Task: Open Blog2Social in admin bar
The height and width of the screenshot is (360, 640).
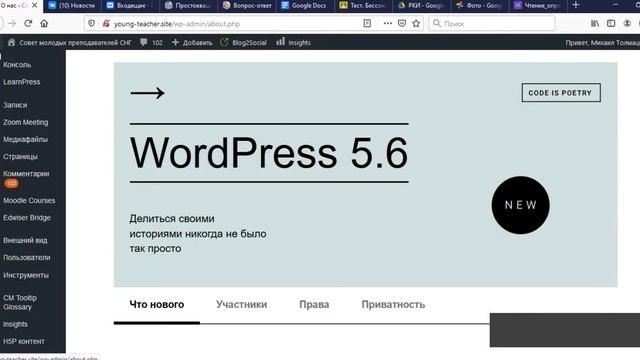Action: [243, 42]
